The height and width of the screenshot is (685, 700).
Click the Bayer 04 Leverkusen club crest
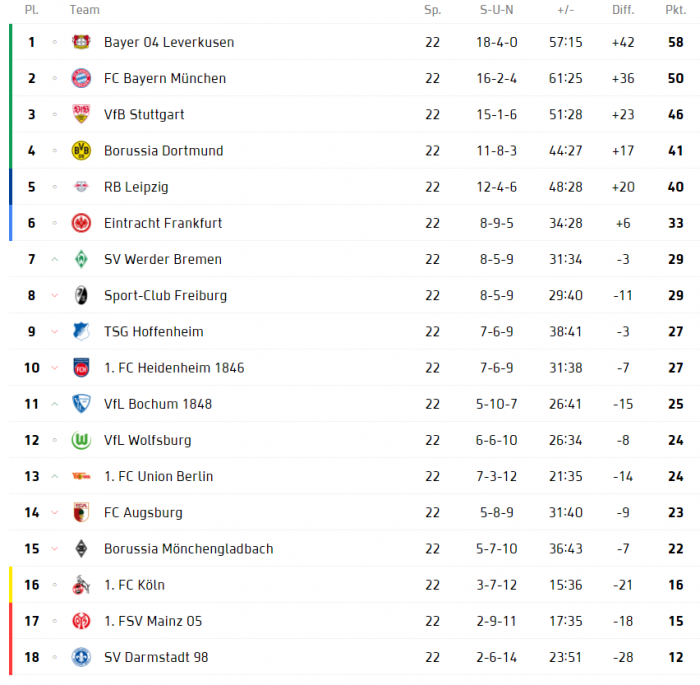(81, 42)
